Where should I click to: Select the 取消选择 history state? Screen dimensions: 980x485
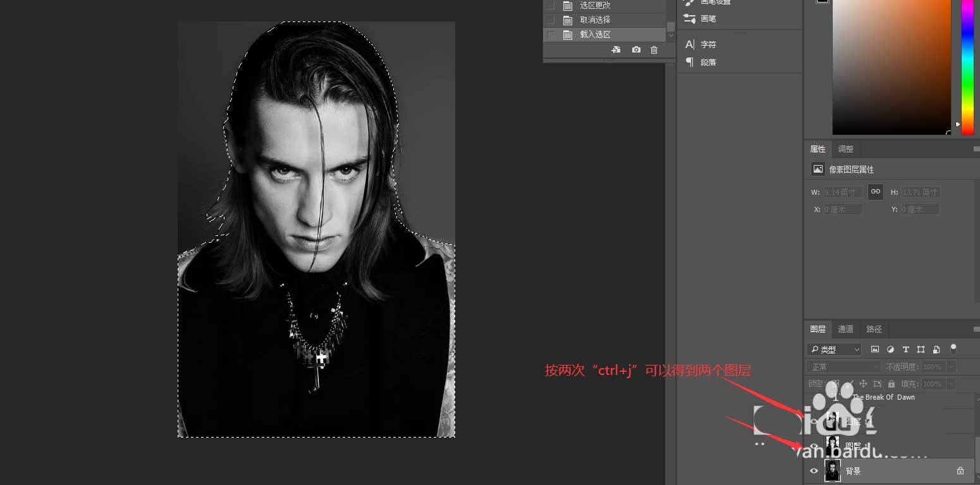pos(604,20)
